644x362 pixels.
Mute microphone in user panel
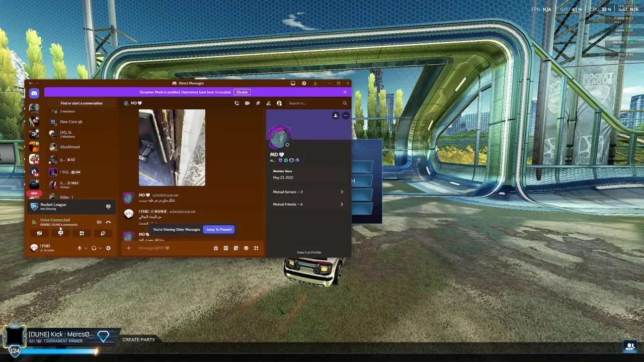(79, 248)
